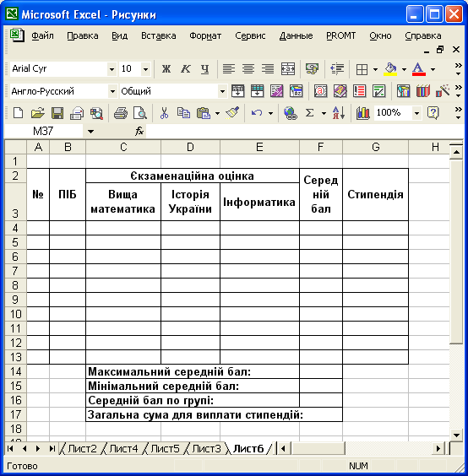The width and height of the screenshot is (468, 476).
Task: Decrease indent icon
Action: tap(337, 69)
